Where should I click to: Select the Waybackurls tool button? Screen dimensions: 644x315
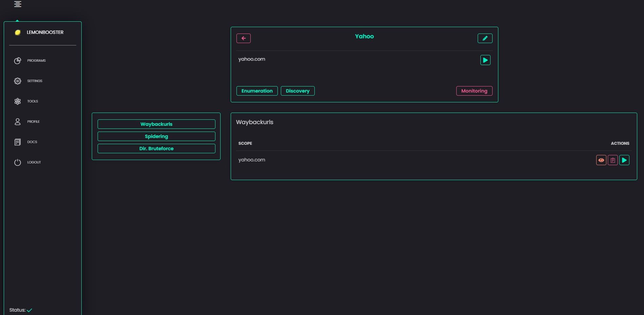pos(157,124)
